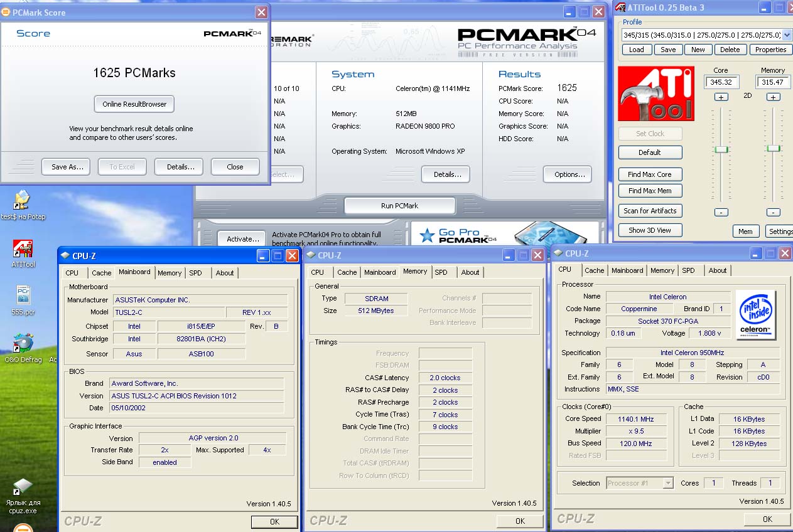Click Load profile button in ATITool
The image size is (793, 532).
[x=637, y=50]
